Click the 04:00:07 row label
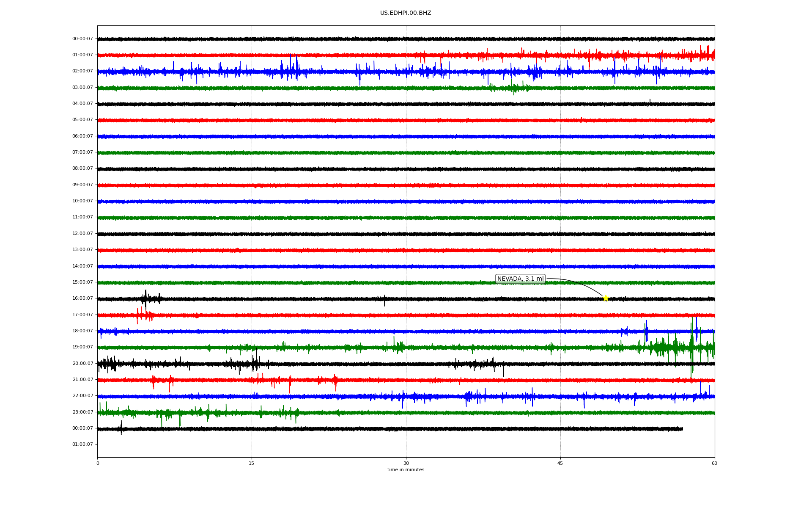The image size is (812, 508). point(82,104)
